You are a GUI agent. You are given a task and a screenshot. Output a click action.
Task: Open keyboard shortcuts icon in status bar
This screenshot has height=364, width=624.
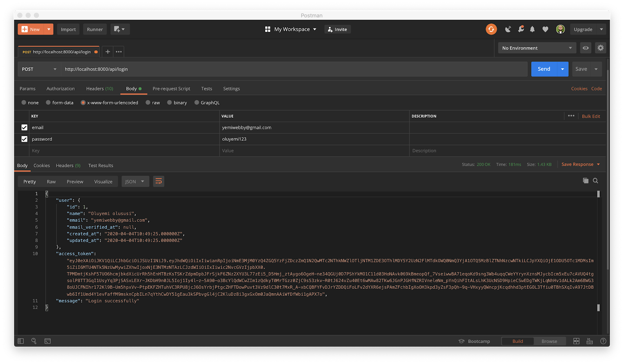tap(590, 341)
